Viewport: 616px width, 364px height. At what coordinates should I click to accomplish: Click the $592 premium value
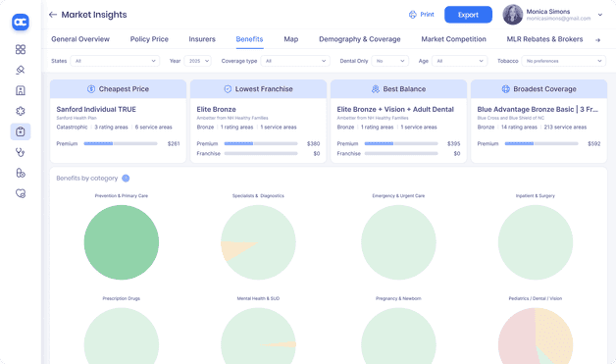(594, 144)
